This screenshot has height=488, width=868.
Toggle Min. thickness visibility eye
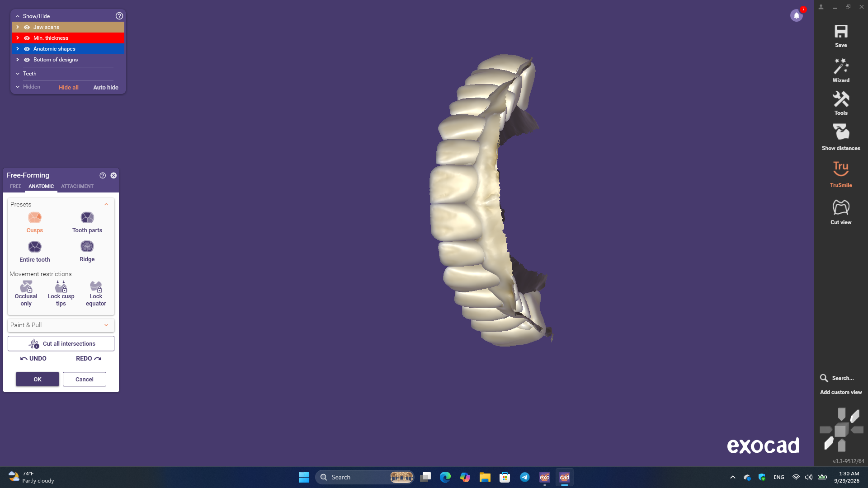click(27, 38)
